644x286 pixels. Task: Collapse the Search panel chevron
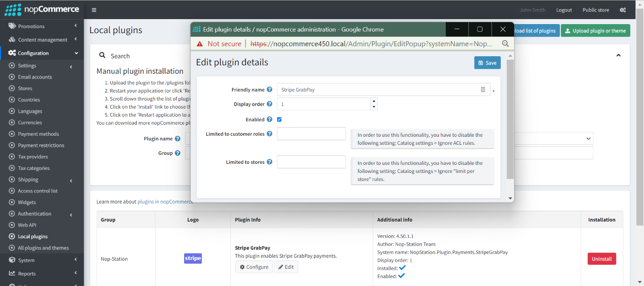618,55
